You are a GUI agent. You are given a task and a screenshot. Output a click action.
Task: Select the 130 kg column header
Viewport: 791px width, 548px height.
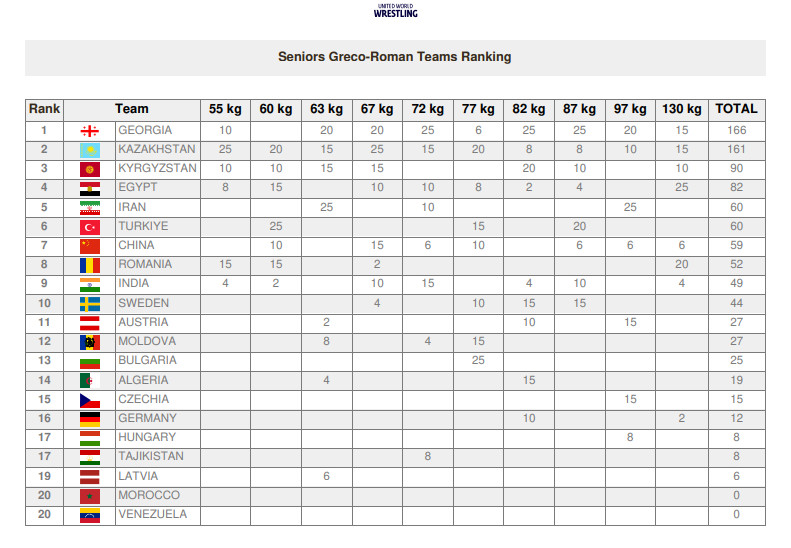681,109
